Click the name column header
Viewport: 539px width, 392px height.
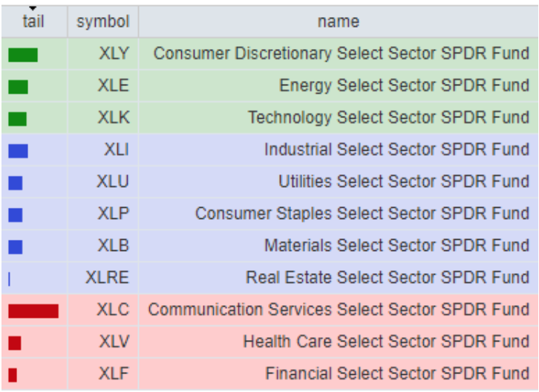(x=338, y=22)
